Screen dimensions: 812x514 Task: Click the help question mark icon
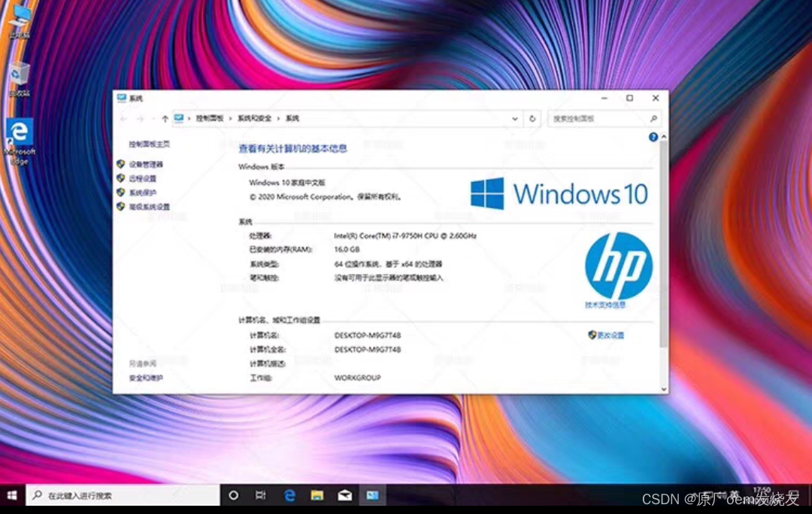tap(653, 137)
